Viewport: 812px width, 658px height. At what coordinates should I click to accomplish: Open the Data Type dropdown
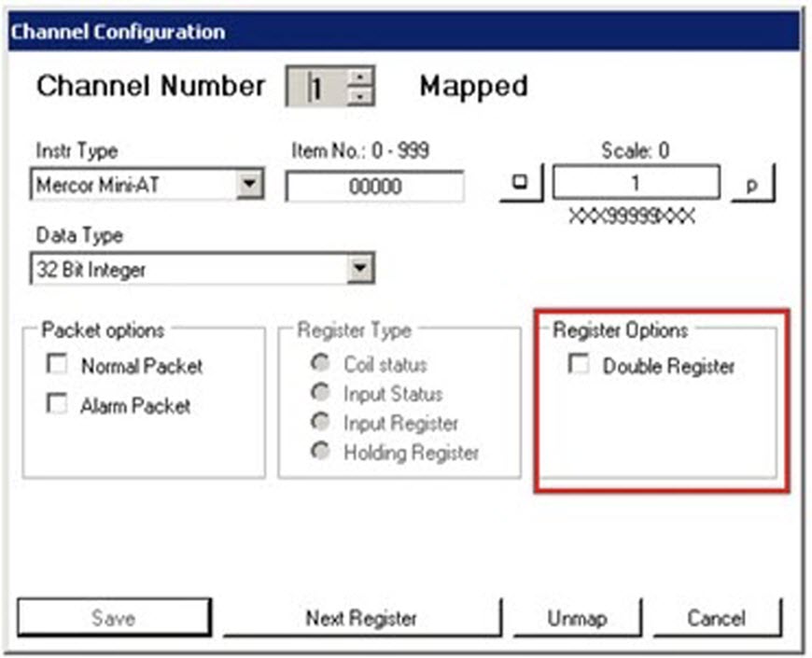point(360,267)
